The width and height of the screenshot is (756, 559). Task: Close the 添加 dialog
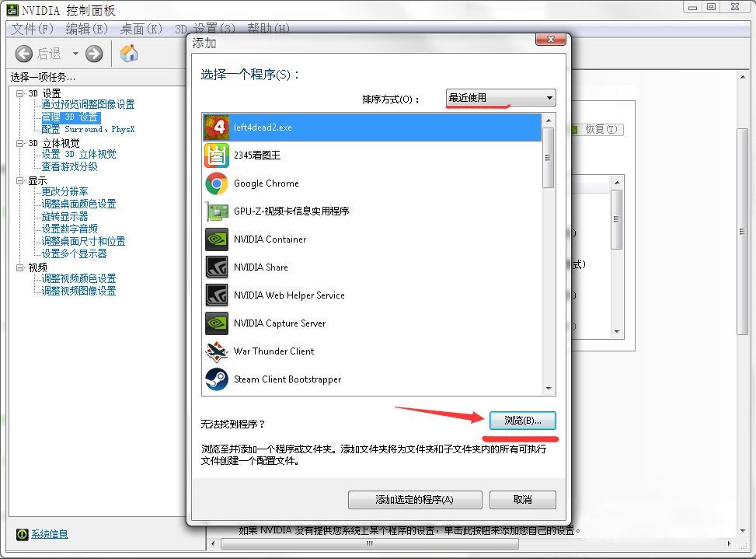(x=551, y=40)
